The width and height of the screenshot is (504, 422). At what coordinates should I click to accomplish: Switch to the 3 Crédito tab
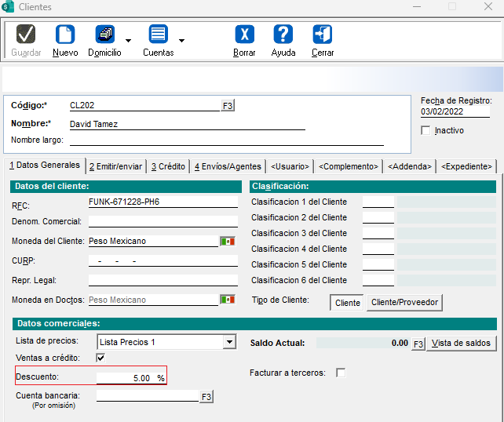[x=168, y=166]
